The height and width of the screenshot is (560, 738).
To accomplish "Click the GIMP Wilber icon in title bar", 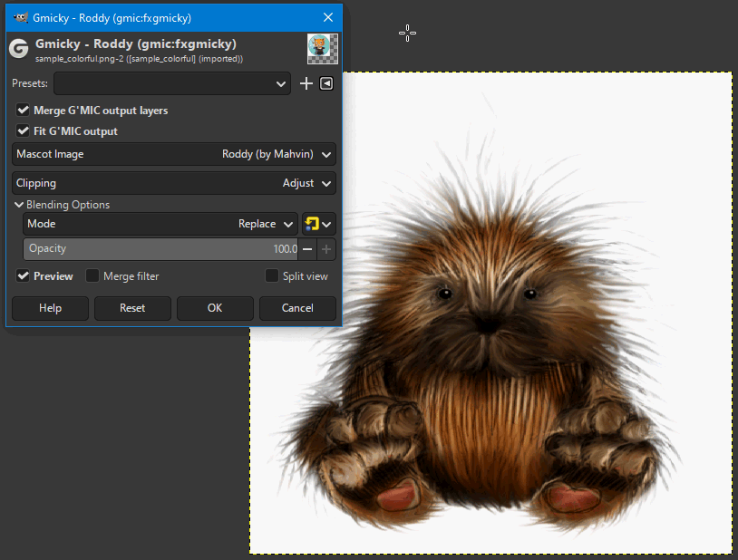I will coord(21,18).
